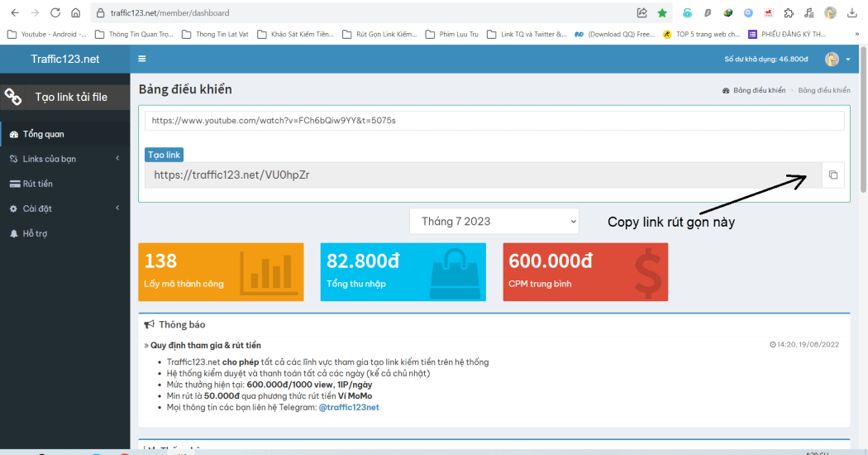Open the browser home page icon

76,12
